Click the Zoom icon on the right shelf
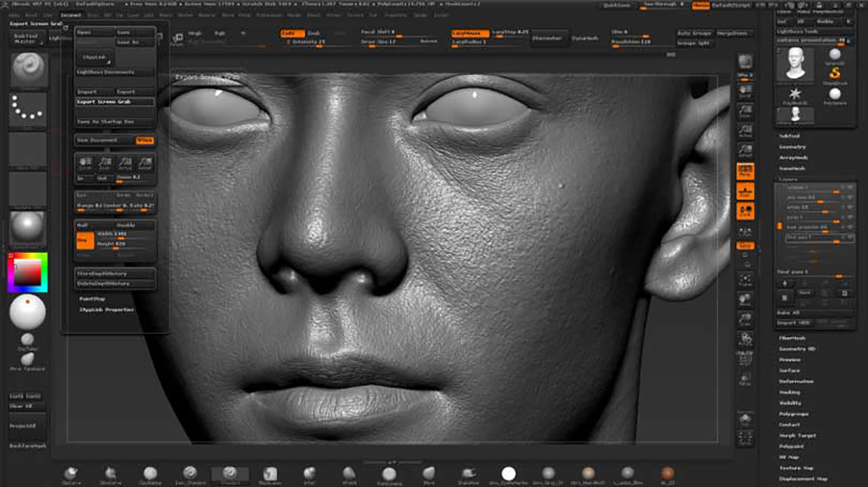Screen dimensions: 868x487 pyautogui.click(x=745, y=111)
